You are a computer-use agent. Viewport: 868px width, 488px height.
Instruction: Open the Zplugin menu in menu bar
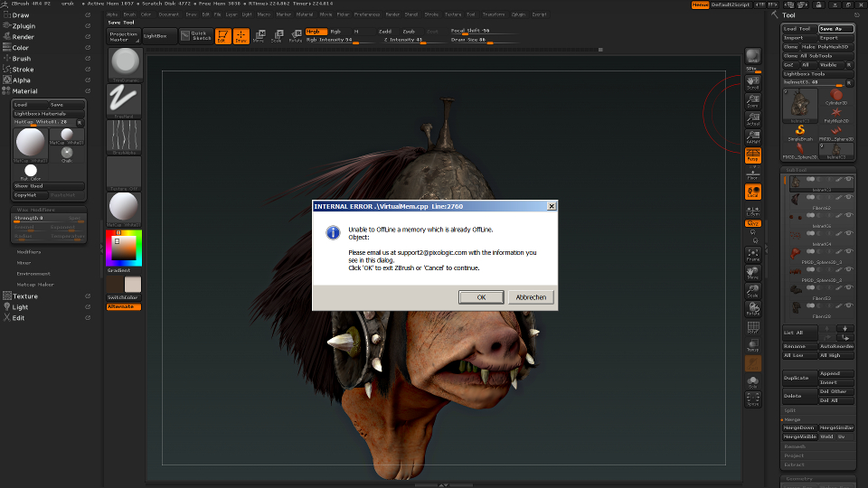(x=518, y=14)
